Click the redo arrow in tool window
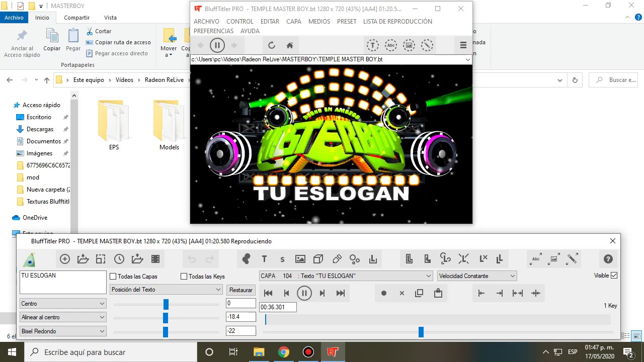The height and width of the screenshot is (362, 644). coord(210,259)
